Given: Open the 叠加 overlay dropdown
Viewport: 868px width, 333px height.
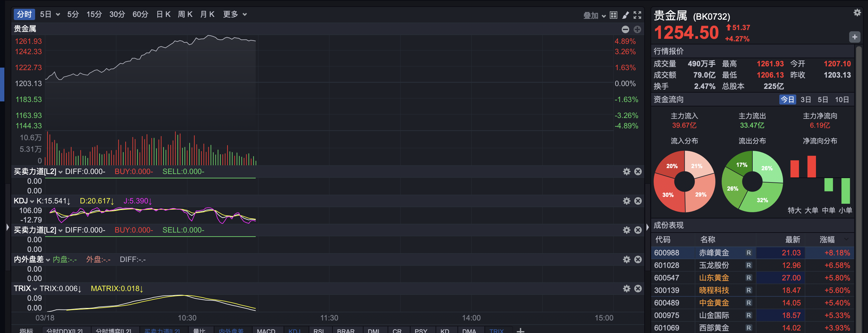Looking at the screenshot, I should [594, 15].
